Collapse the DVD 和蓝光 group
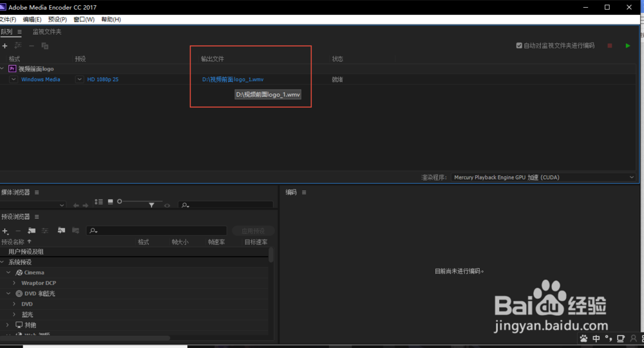This screenshot has width=644, height=348. click(x=8, y=293)
